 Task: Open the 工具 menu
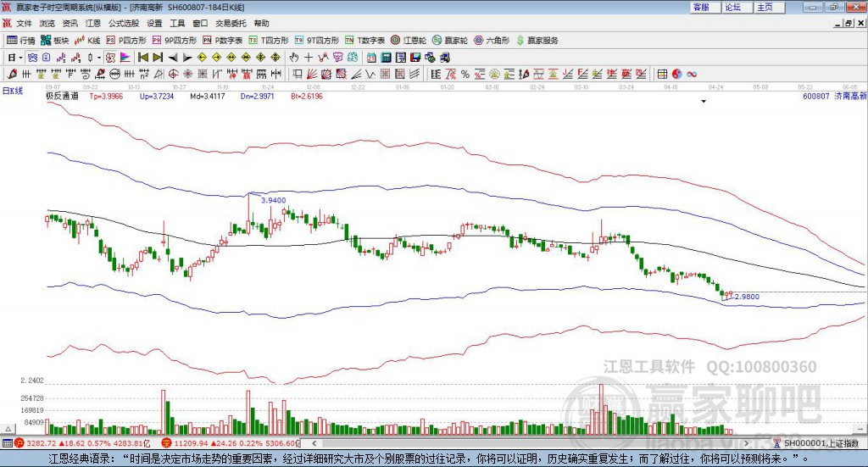(x=177, y=23)
